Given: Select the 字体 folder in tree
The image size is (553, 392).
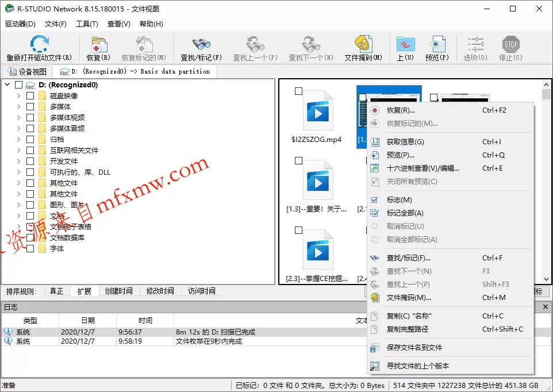Looking at the screenshot, I should pos(57,248).
